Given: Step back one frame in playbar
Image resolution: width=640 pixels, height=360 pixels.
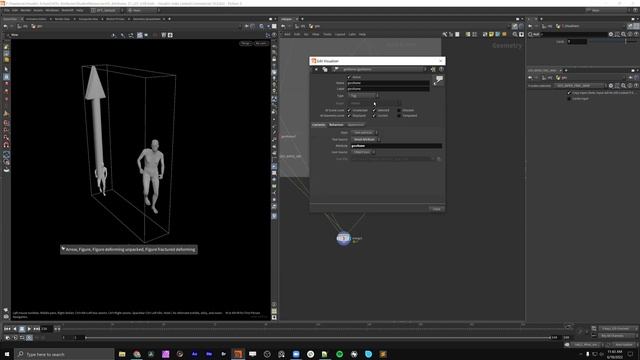Looking at the screenshot, I should [15, 329].
